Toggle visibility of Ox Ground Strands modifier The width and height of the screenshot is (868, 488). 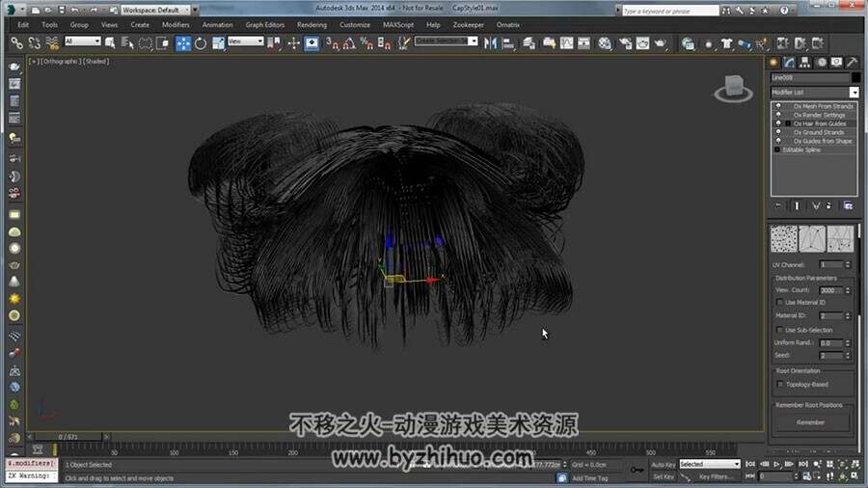(x=778, y=132)
